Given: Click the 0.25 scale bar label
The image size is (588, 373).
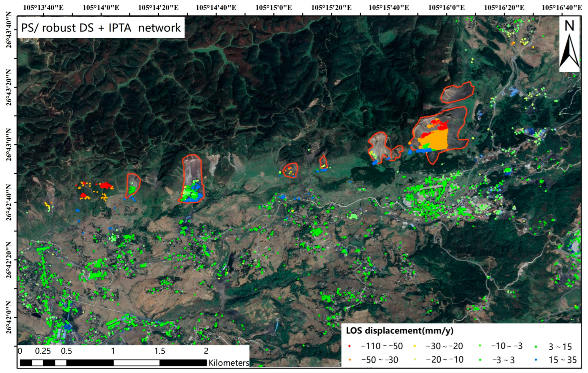Looking at the screenshot, I should (43, 351).
